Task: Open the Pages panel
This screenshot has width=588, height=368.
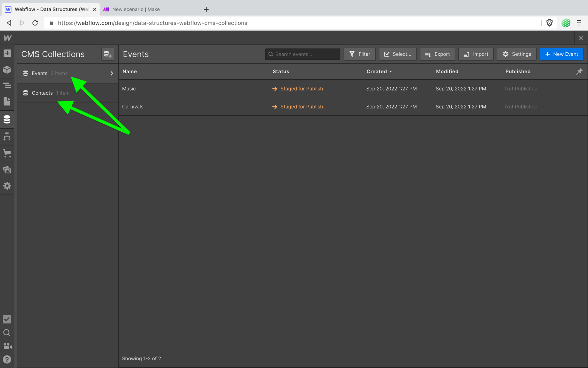Action: [x=7, y=101]
